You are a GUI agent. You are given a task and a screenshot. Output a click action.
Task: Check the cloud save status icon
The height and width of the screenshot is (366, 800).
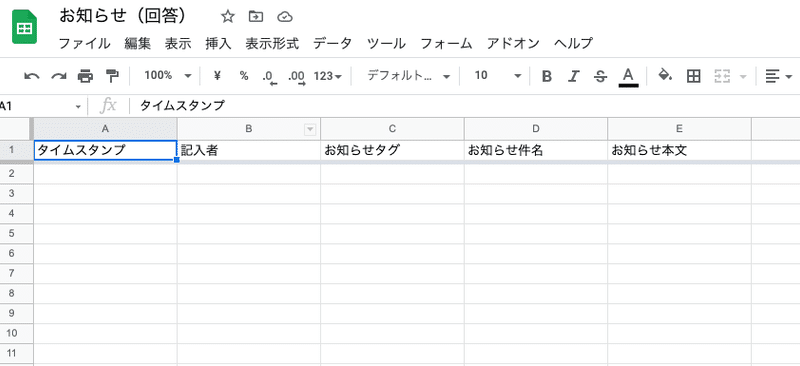coord(285,17)
